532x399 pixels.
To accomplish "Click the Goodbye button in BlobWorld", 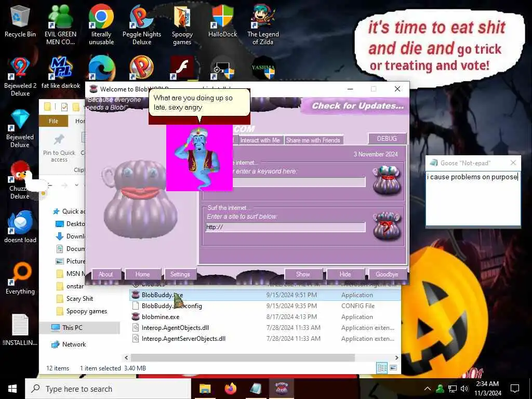I will click(x=387, y=274).
